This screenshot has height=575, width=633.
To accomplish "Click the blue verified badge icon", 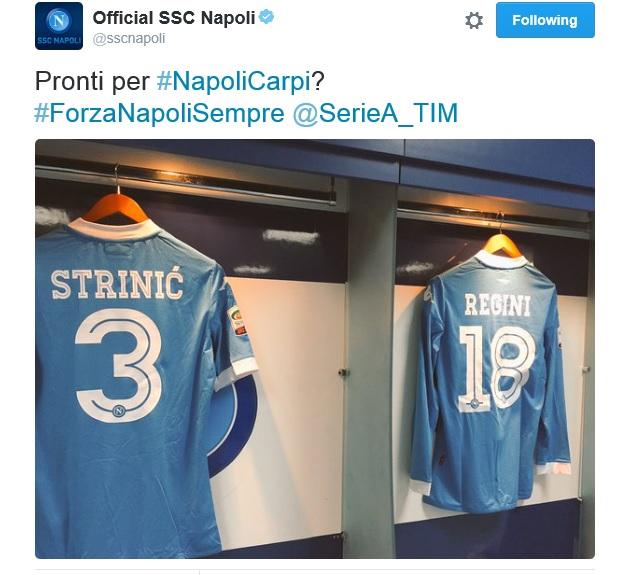I will (266, 17).
